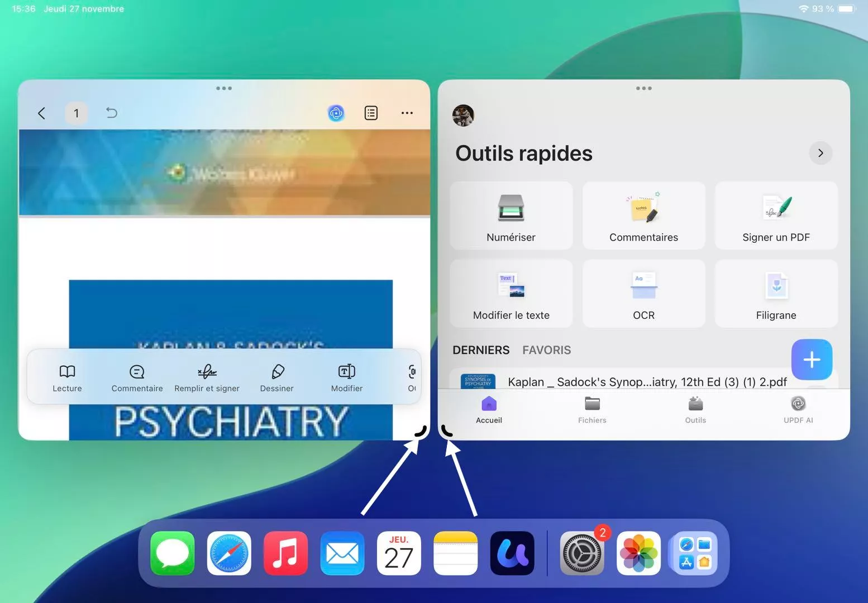Undo the last action in PDF editor
The image size is (868, 603).
112,113
